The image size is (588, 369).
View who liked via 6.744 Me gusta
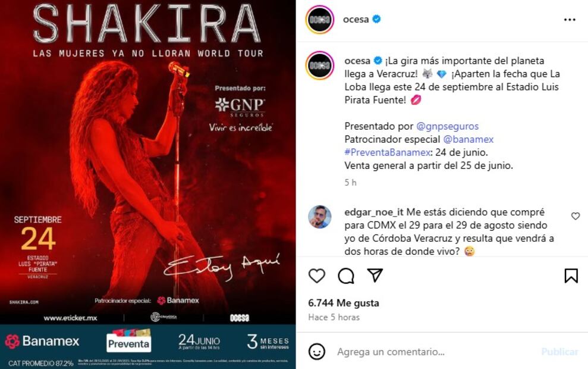pyautogui.click(x=344, y=303)
